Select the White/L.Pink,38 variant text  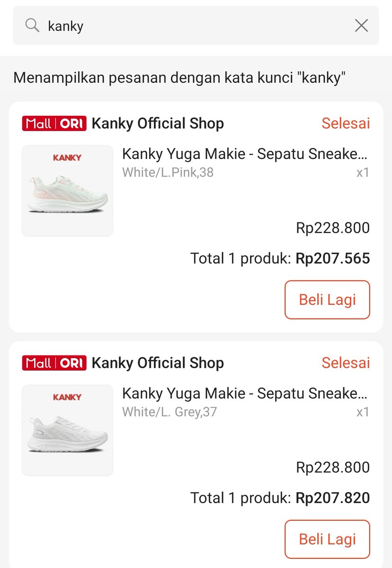[168, 173]
